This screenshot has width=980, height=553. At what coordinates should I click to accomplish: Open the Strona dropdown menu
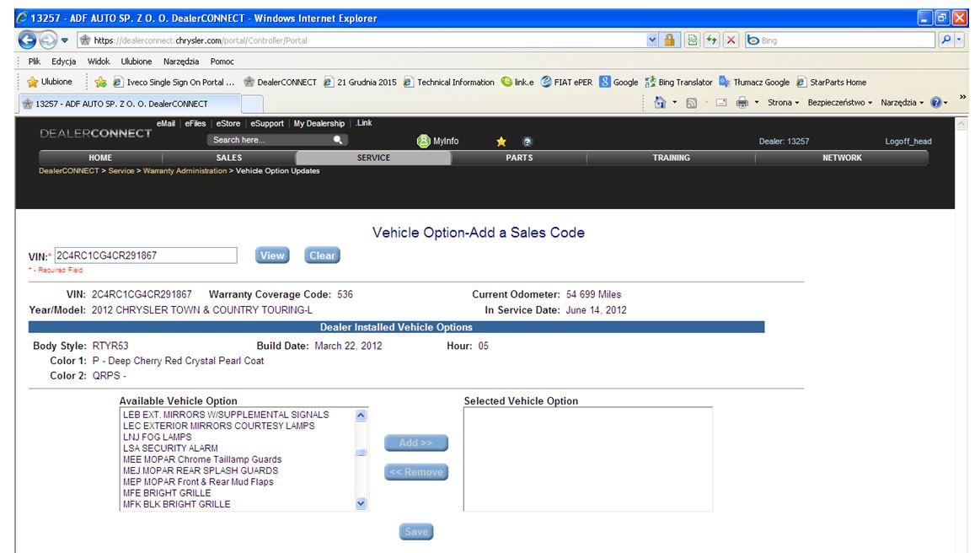coord(783,103)
